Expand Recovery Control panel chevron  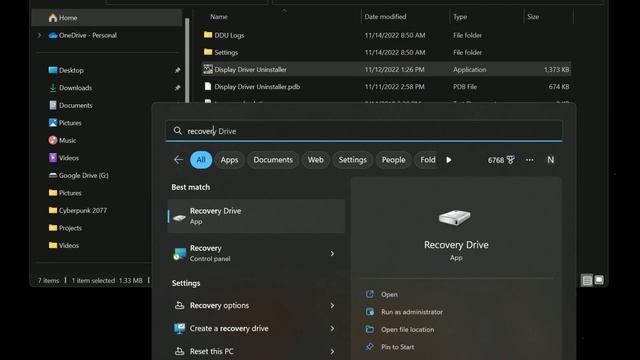(332, 253)
